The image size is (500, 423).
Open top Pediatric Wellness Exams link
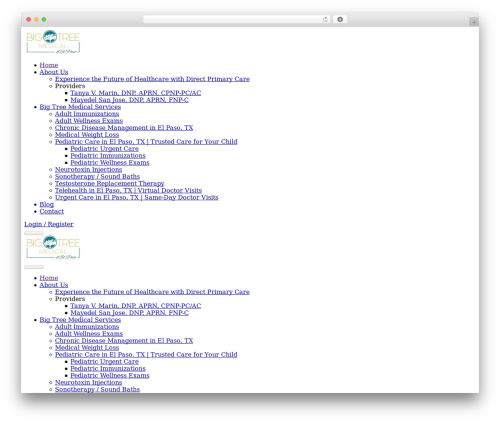110,163
